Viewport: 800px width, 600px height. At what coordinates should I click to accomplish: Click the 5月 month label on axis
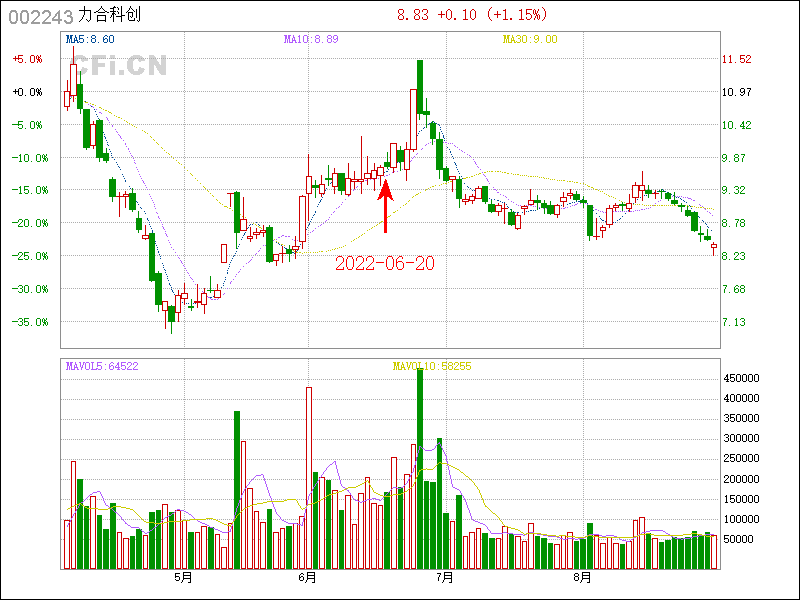coord(182,578)
